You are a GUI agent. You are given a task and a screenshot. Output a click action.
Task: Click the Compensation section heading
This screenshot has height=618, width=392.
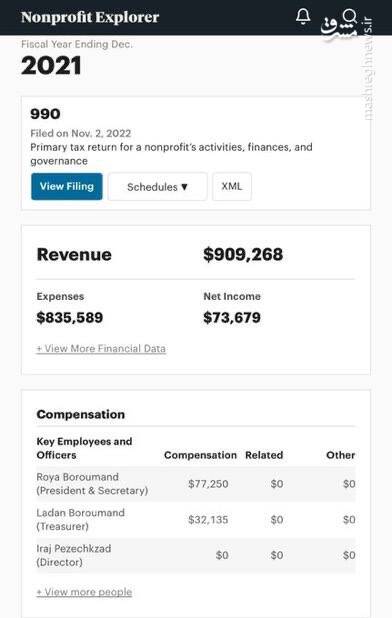tap(81, 414)
